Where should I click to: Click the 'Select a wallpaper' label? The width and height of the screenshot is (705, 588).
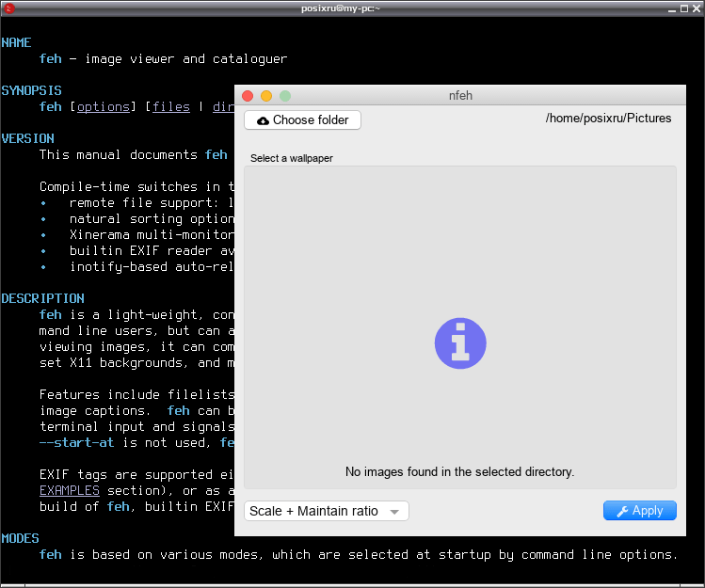(292, 158)
